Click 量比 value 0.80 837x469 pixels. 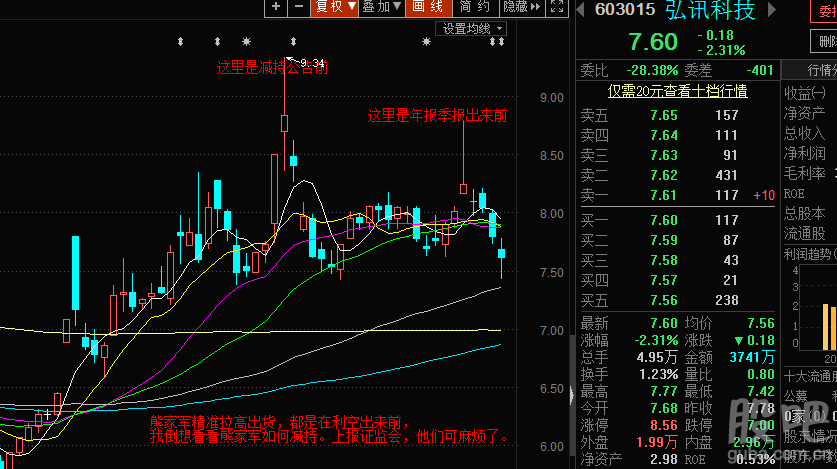tap(761, 375)
